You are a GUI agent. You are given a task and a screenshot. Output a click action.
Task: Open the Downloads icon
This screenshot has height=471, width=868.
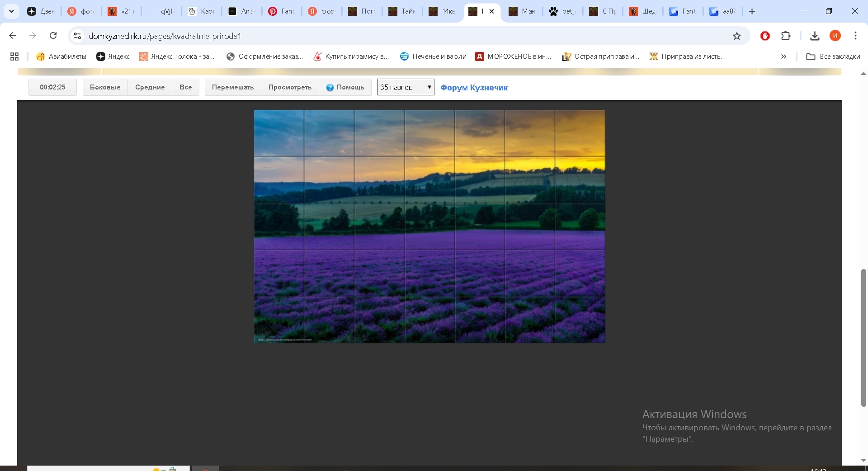point(815,36)
